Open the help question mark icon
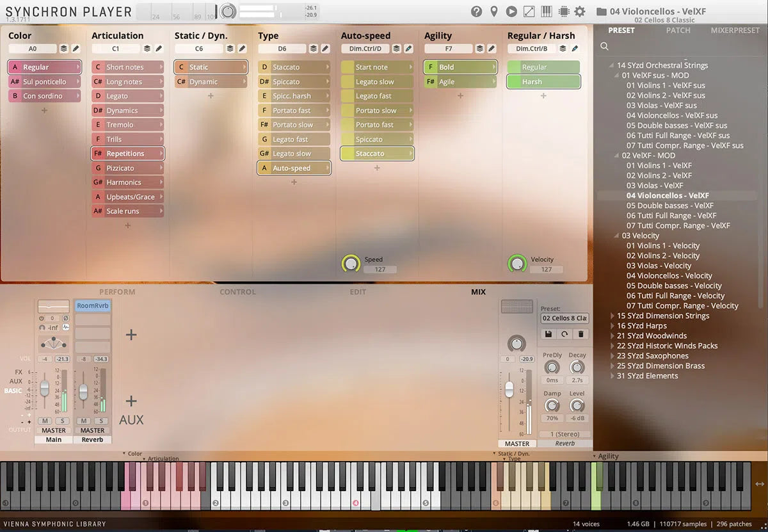Image resolution: width=768 pixels, height=532 pixels. (x=476, y=12)
